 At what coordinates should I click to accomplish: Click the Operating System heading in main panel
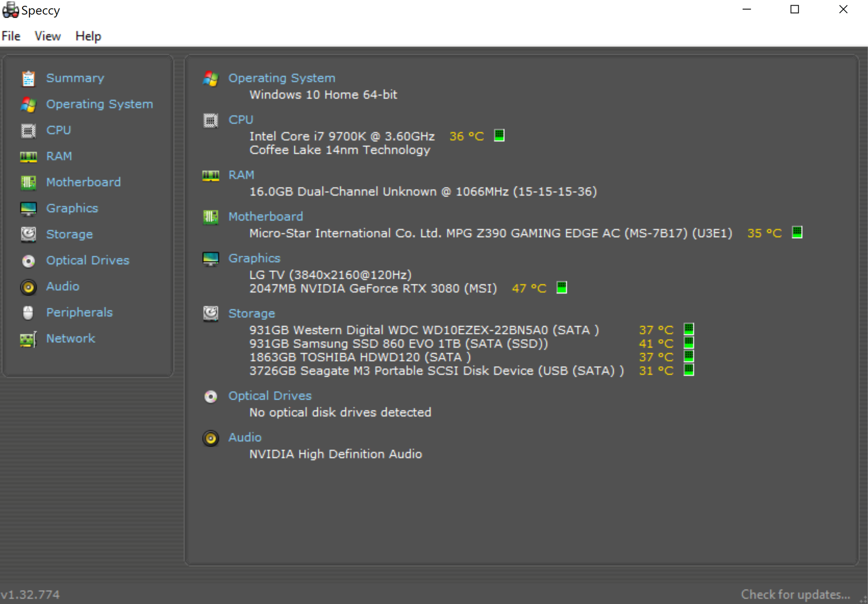(x=282, y=78)
